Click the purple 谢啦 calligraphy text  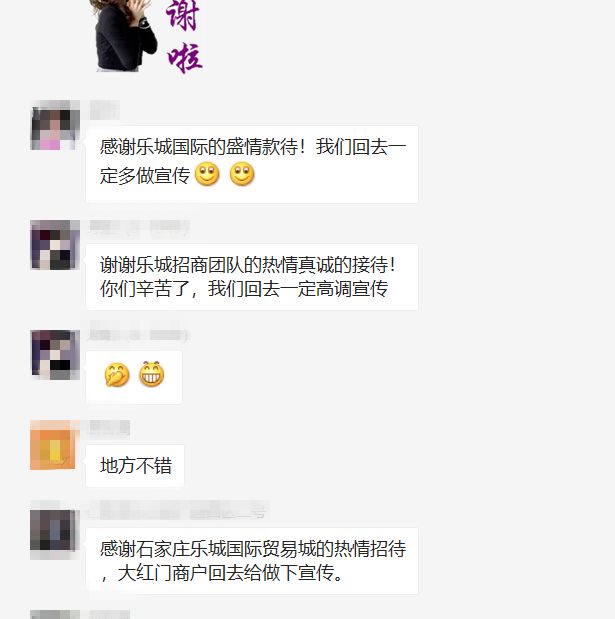point(184,36)
